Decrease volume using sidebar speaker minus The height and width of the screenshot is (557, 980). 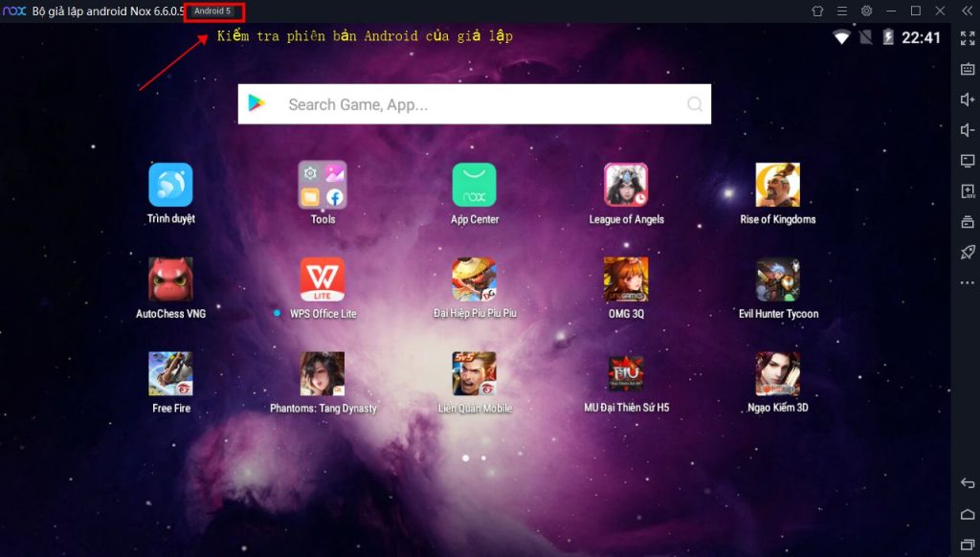tap(968, 130)
